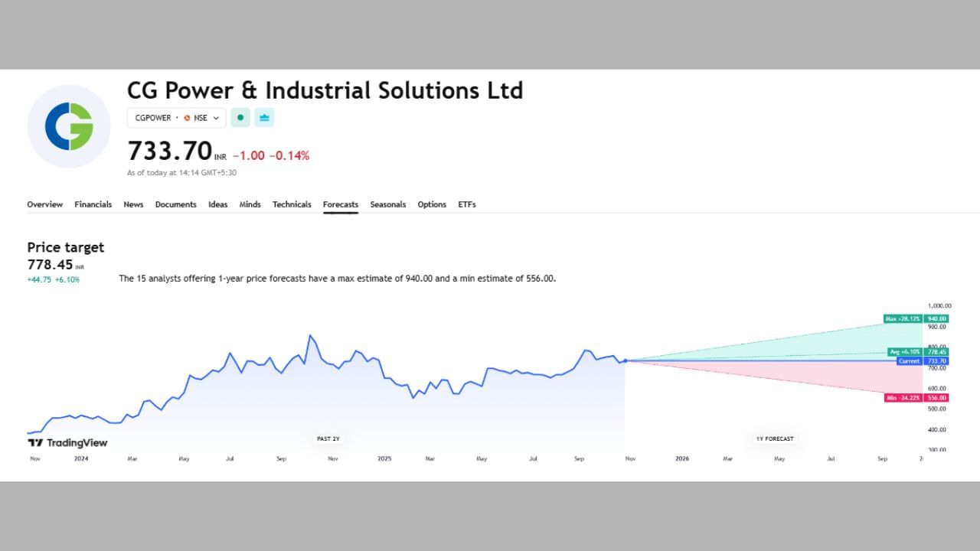The image size is (980, 551).
Task: Open the Ideas tab
Action: (217, 204)
